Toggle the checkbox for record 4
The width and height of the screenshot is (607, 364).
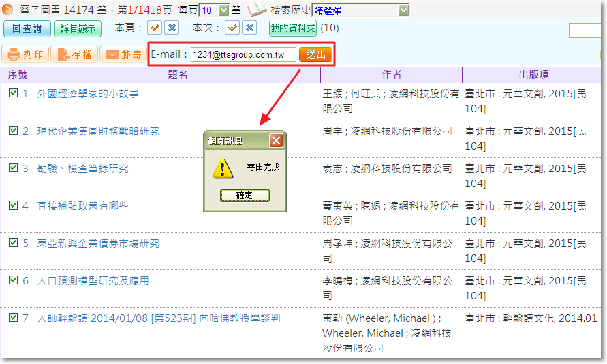pyautogui.click(x=13, y=205)
